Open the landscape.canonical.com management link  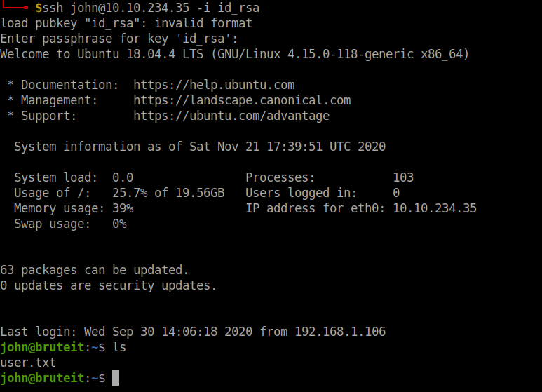pos(242,100)
